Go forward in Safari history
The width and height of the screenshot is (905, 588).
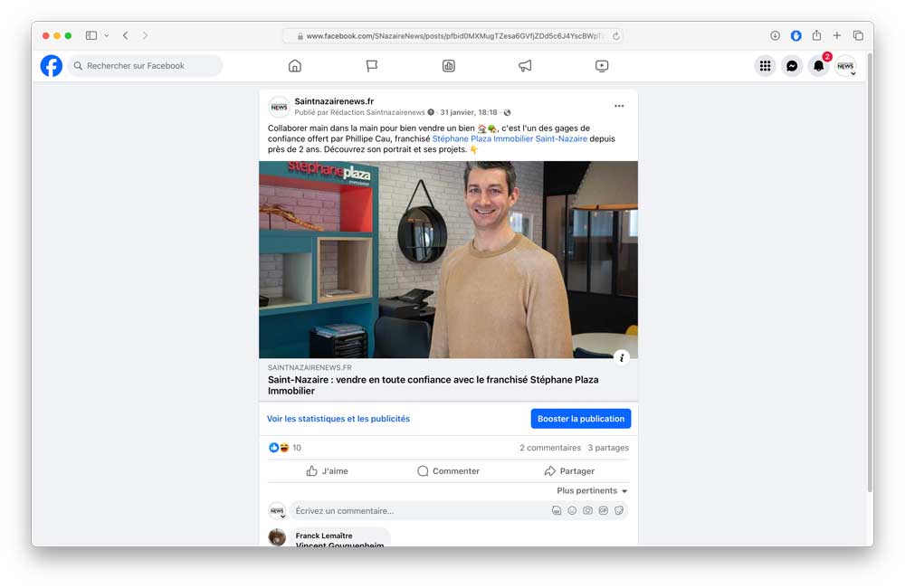pyautogui.click(x=145, y=36)
